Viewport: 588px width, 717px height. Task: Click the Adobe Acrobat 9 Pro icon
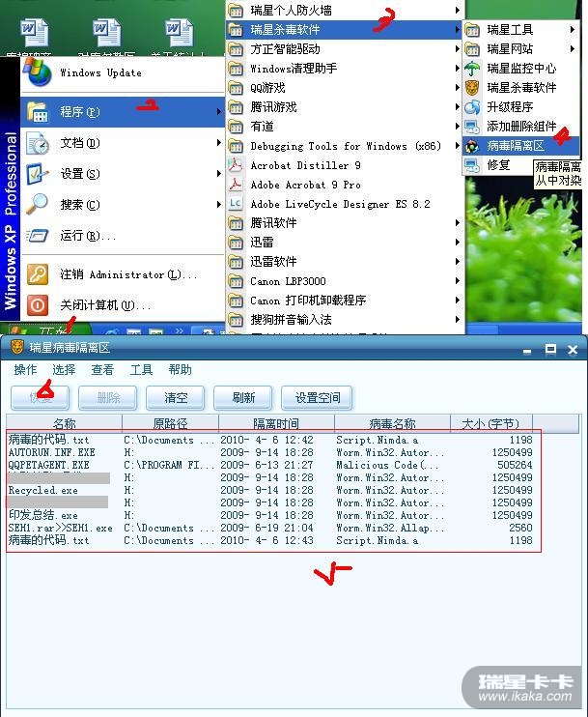click(x=236, y=185)
